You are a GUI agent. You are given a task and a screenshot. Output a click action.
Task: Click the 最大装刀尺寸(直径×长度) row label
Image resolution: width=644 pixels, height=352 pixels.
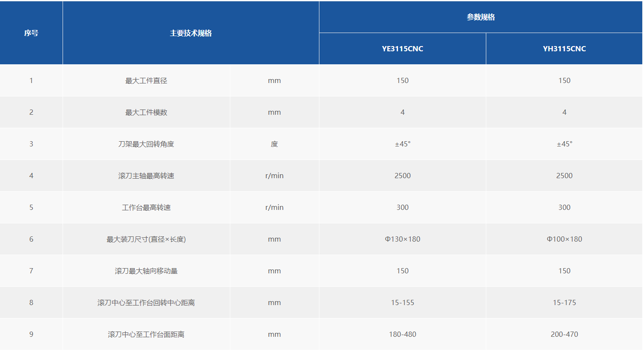(x=146, y=239)
